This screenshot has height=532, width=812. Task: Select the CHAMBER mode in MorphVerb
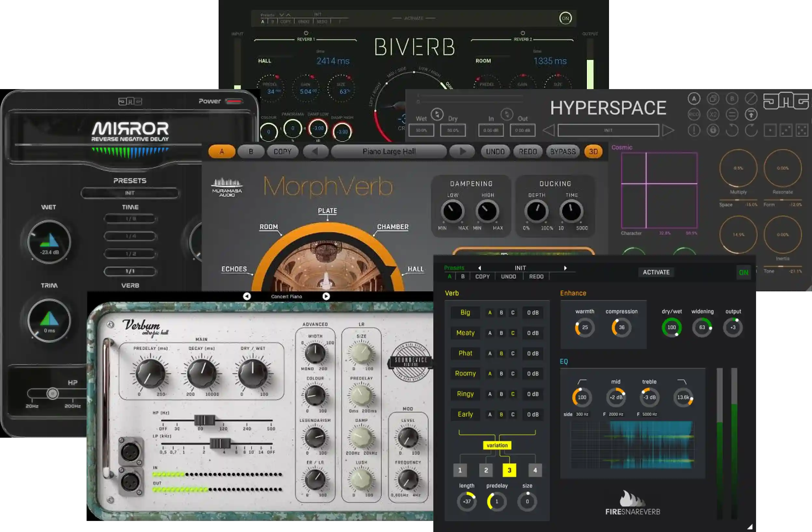coord(393,227)
